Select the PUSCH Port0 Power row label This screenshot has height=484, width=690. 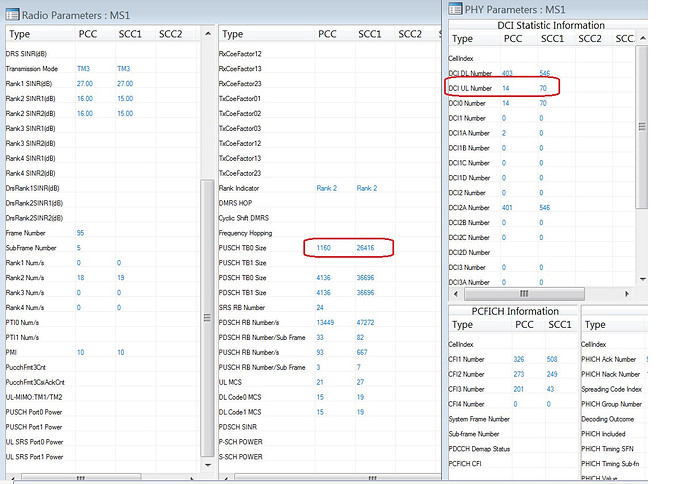[34, 412]
